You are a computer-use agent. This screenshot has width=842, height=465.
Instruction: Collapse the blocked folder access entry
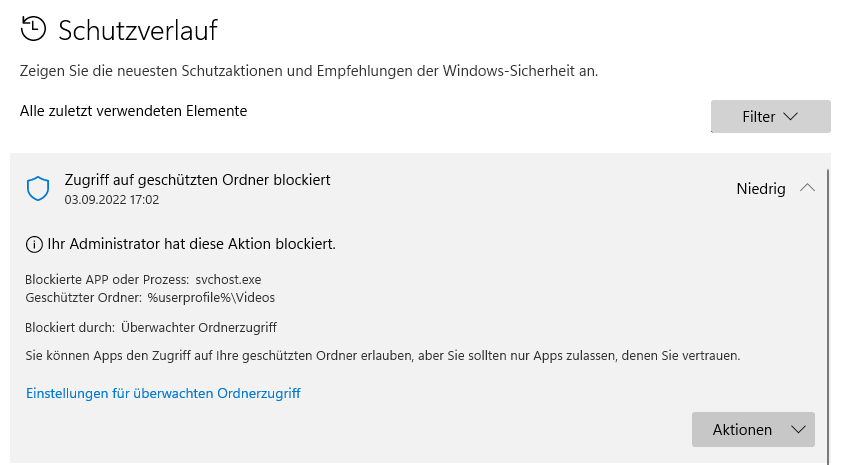[x=808, y=188]
